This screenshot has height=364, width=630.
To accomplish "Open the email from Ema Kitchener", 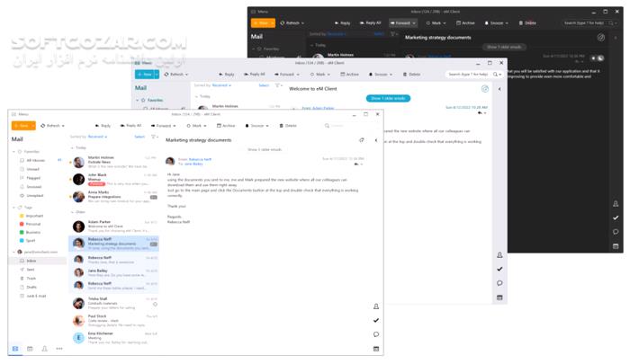I will pos(114,338).
